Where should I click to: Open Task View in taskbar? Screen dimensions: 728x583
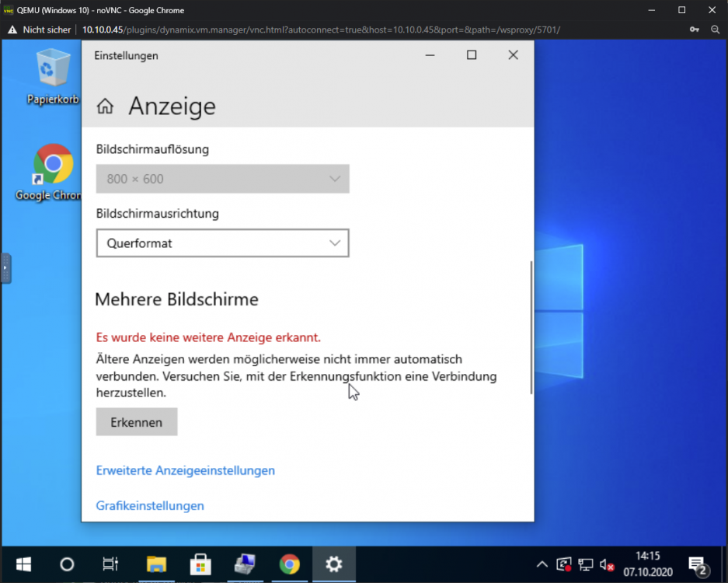coord(110,564)
